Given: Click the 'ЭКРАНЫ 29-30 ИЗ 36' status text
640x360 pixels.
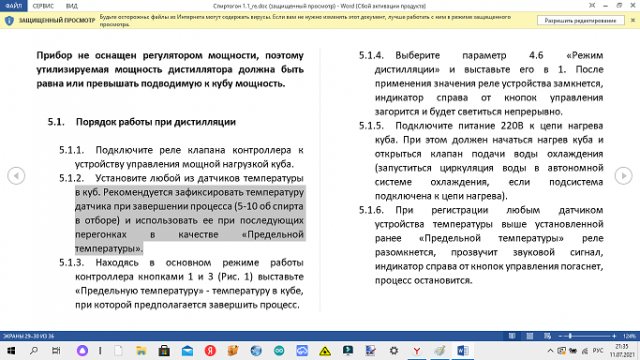Looking at the screenshot, I should [x=28, y=336].
